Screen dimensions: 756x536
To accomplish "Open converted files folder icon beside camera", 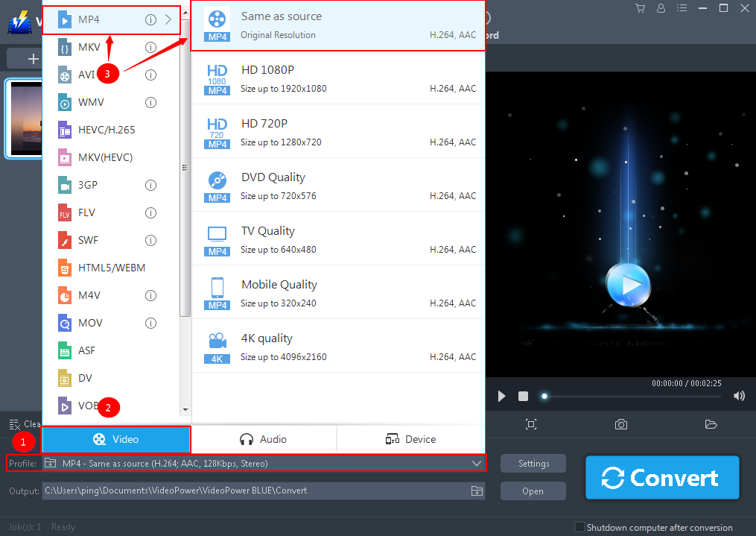I will click(711, 423).
